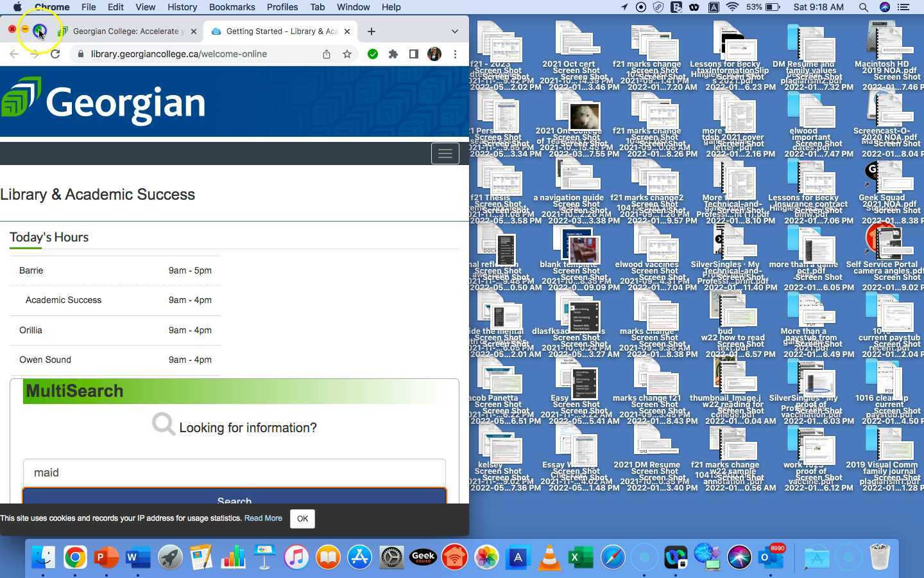Click the share page icon in address bar

click(x=327, y=54)
